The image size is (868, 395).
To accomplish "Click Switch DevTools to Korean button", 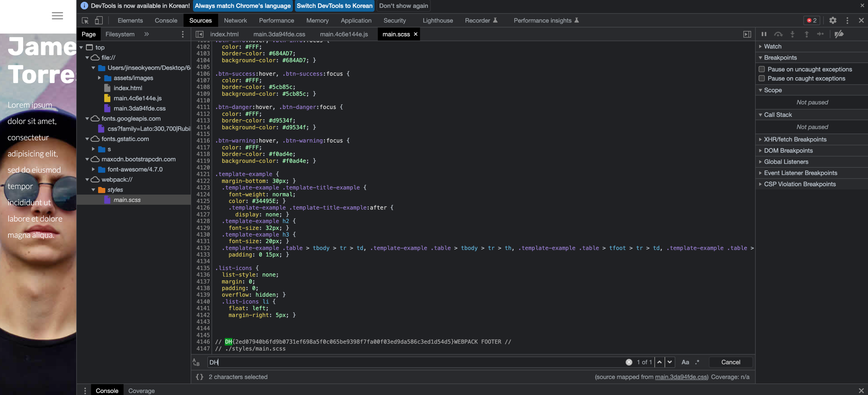I will click(334, 6).
